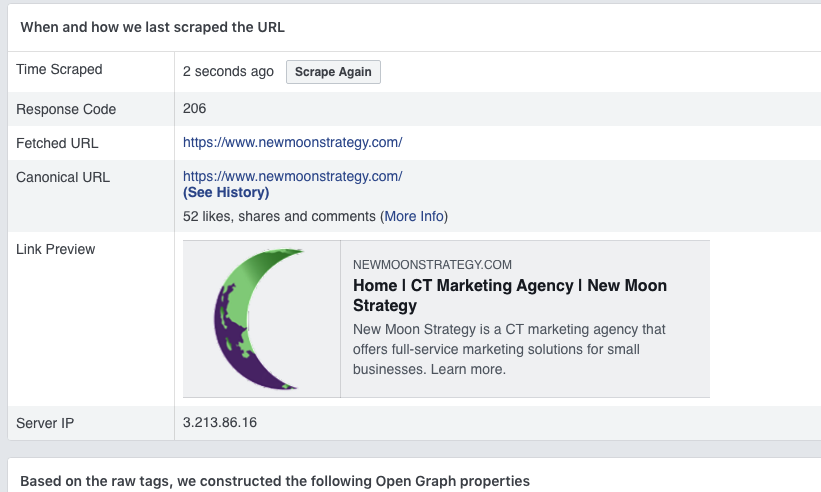Open the More Info link
Viewport: 821px width, 492px height.
click(414, 216)
